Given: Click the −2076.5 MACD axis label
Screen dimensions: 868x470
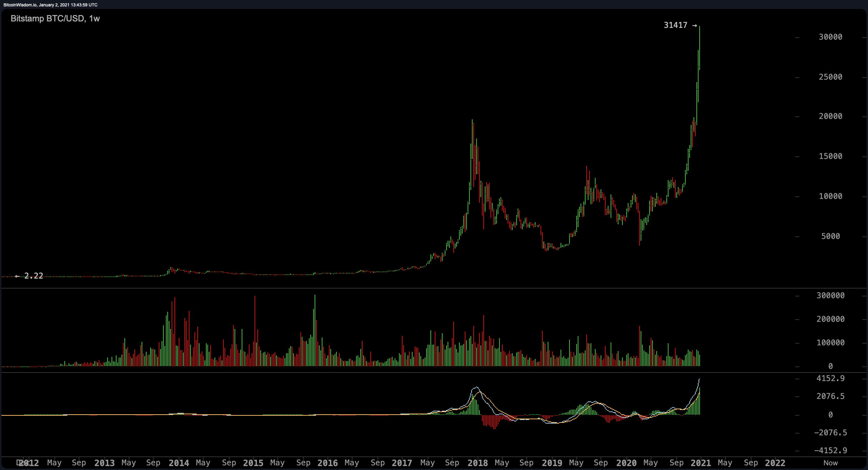Looking at the screenshot, I should pos(830,433).
